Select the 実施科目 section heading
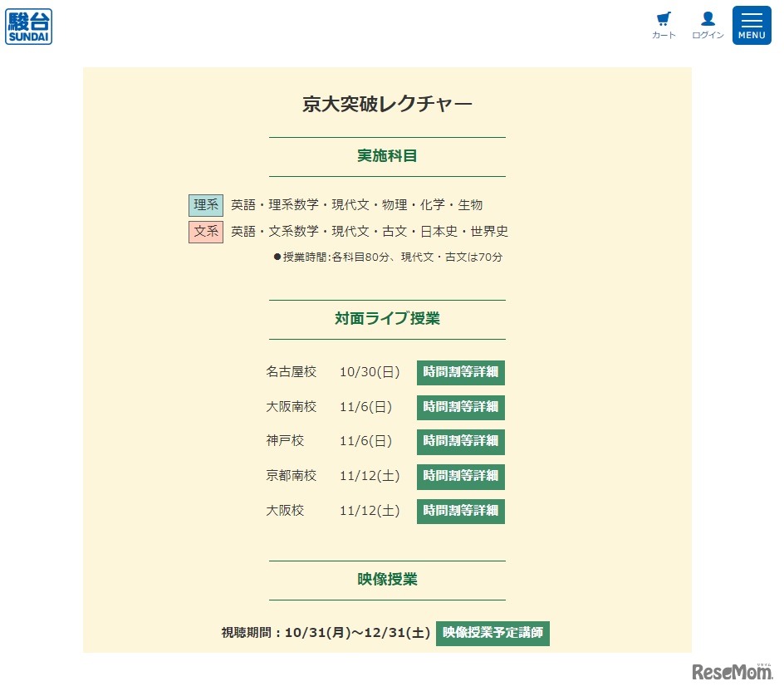784x691 pixels. [386, 155]
